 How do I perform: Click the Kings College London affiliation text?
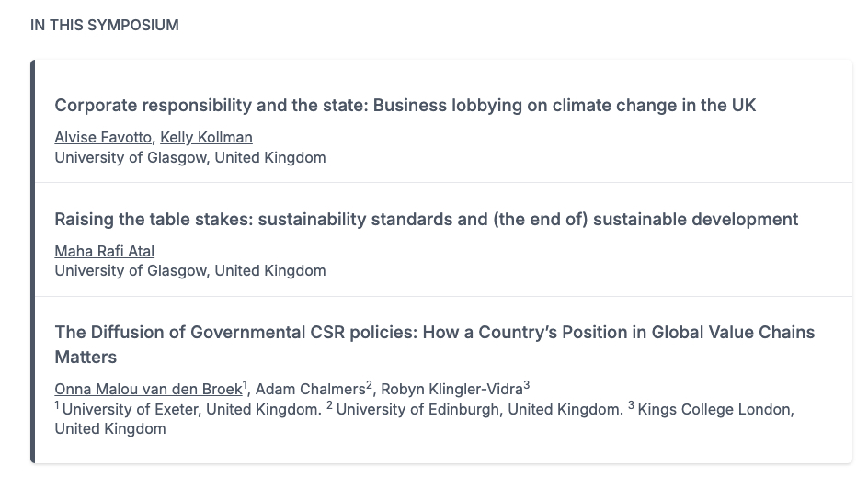click(715, 409)
